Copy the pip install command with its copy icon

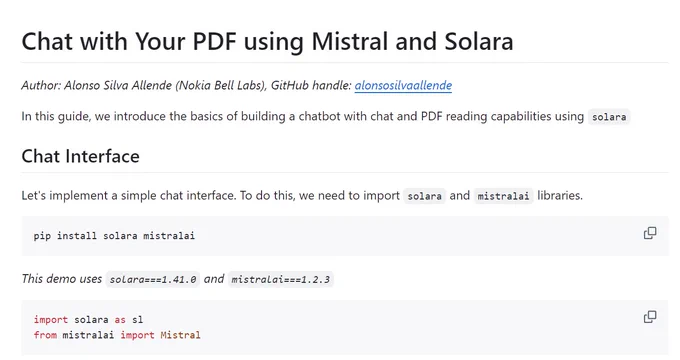[650, 233]
